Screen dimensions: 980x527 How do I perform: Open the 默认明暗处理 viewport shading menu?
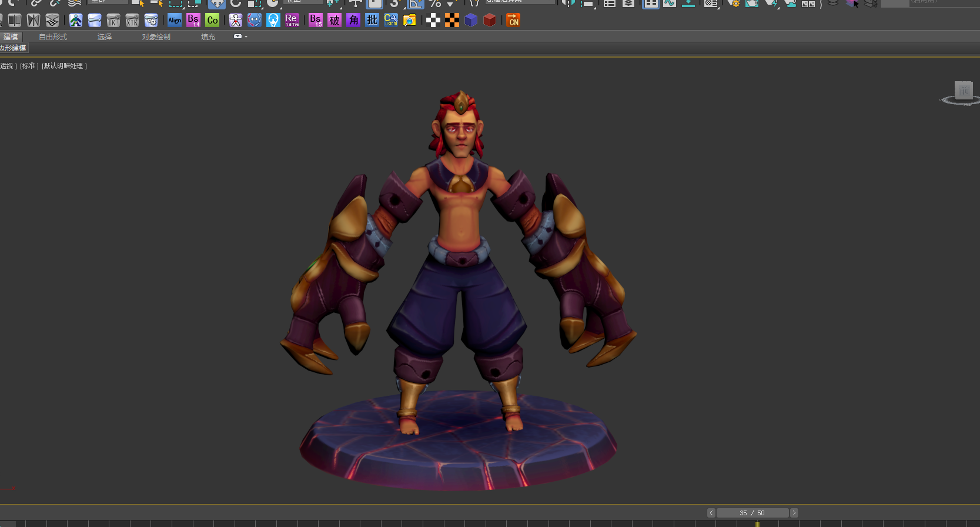tap(64, 66)
